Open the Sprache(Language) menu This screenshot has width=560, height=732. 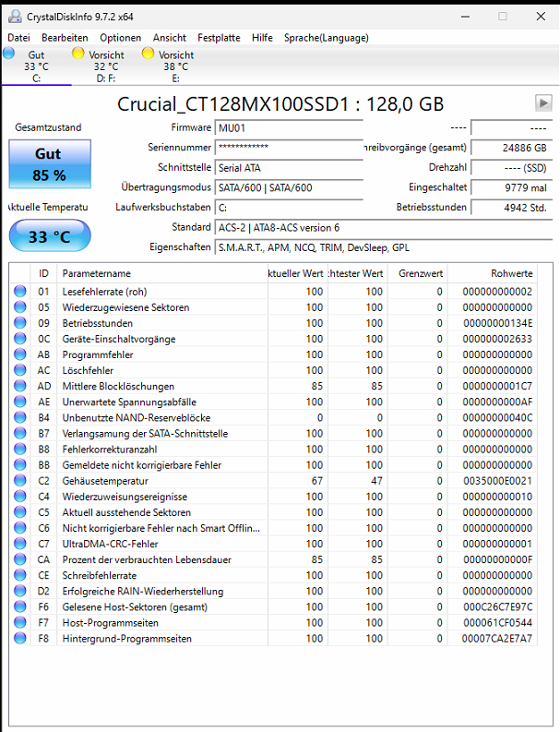tap(327, 38)
